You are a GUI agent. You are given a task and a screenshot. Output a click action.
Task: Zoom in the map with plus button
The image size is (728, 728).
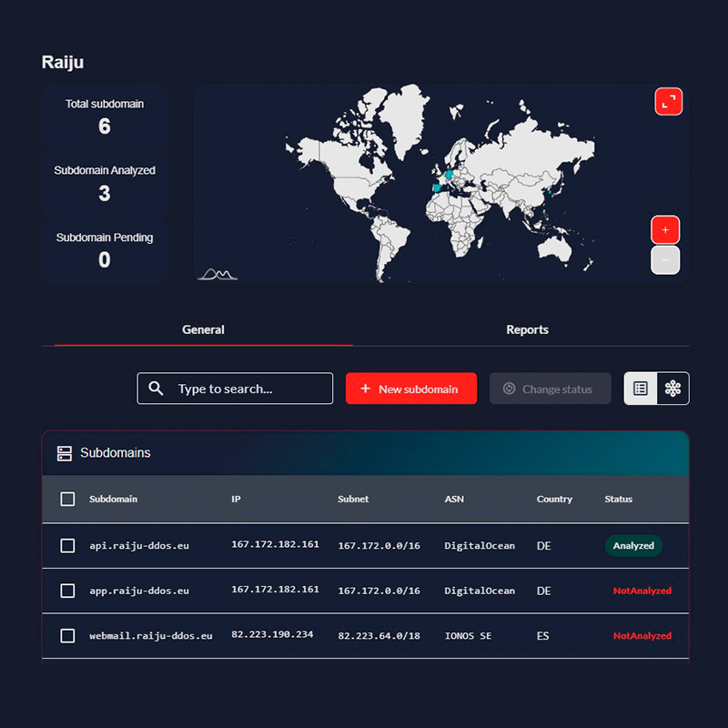(665, 230)
